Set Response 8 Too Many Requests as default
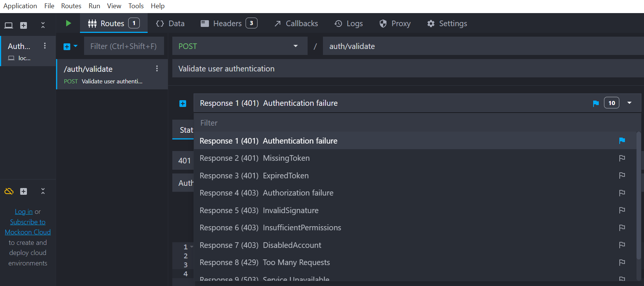 (622, 262)
